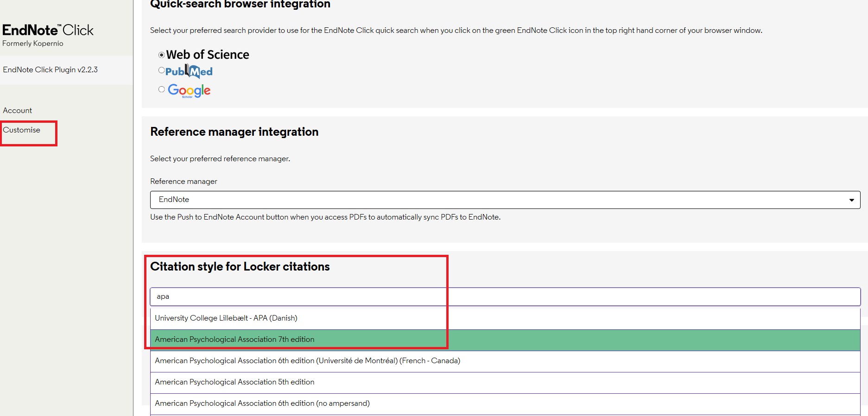The image size is (868, 416).
Task: Select the Web of Science radio button
Action: (161, 55)
